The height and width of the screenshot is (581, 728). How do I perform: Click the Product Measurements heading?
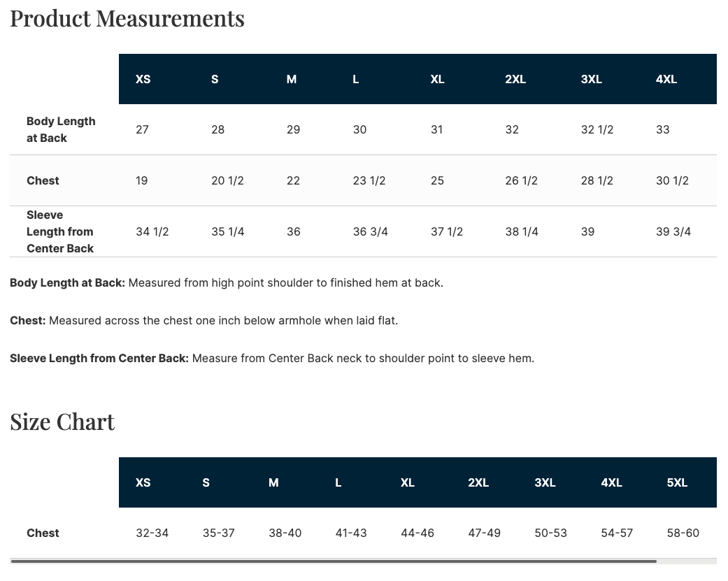pyautogui.click(x=127, y=18)
